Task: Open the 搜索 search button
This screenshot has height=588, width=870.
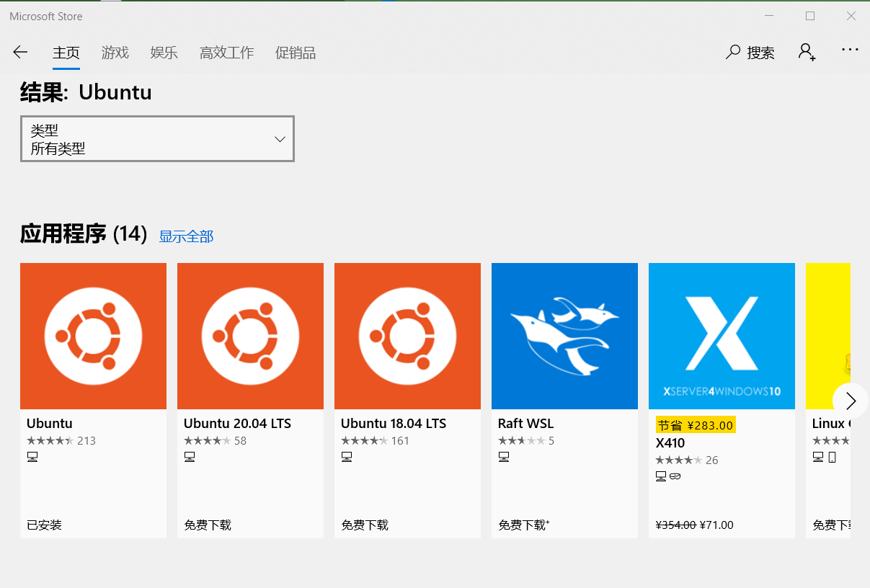Action: point(750,53)
